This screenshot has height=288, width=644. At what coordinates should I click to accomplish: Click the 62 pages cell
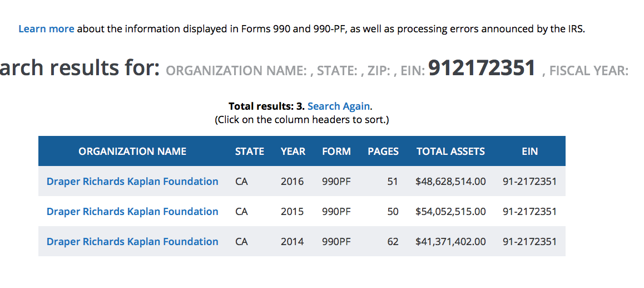coord(393,242)
